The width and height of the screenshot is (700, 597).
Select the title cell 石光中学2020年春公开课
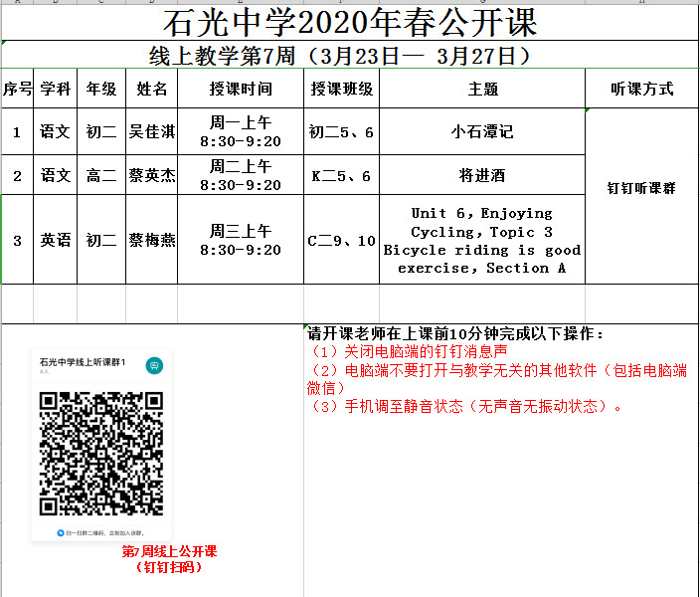point(349,20)
